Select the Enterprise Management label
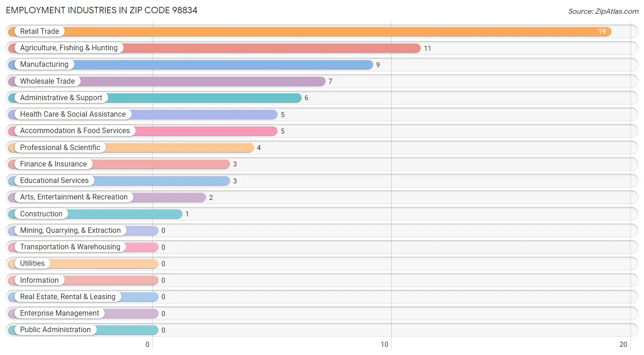 (x=60, y=313)
